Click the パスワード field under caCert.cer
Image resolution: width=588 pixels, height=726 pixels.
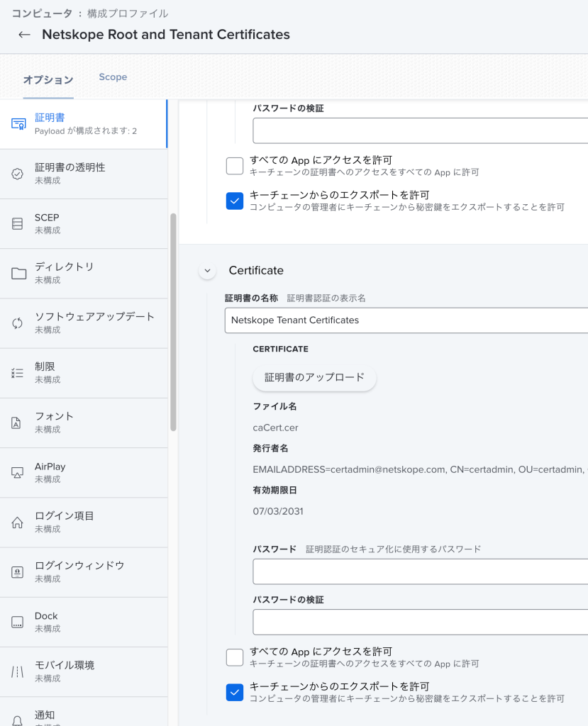[x=421, y=571]
